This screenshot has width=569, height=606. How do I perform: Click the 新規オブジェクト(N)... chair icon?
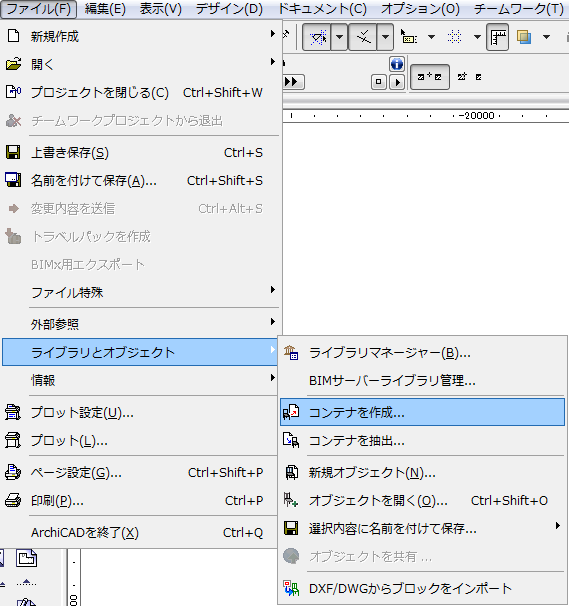291,472
